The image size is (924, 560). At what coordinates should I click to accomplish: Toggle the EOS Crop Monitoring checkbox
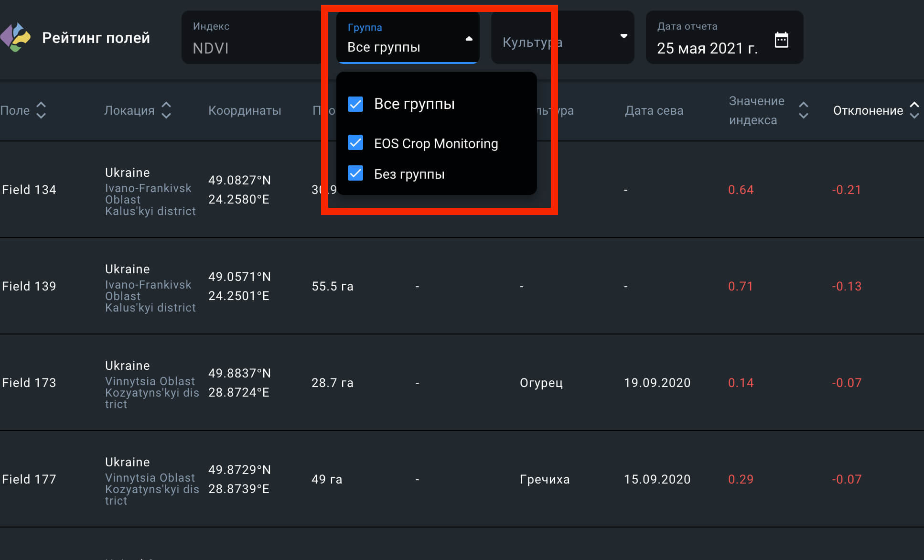(355, 143)
